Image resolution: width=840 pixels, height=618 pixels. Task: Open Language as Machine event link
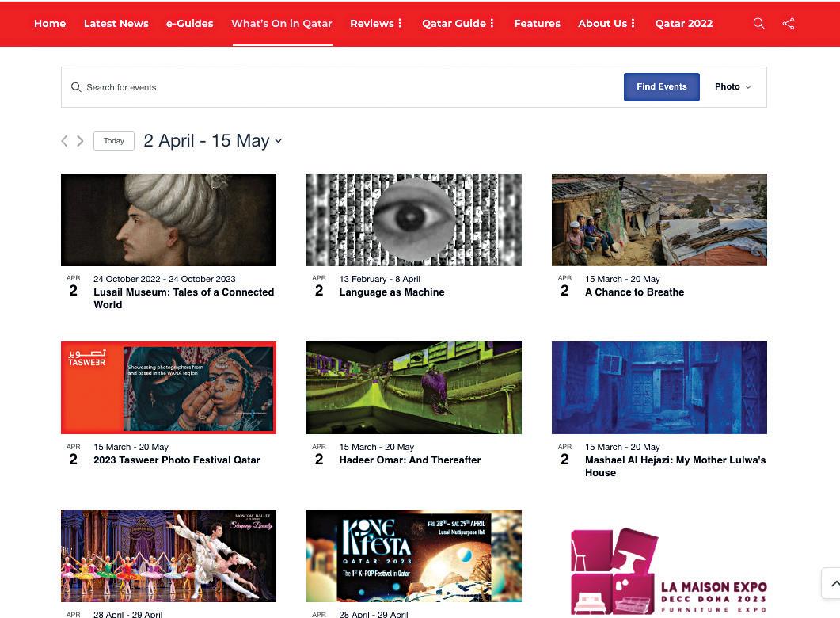tap(392, 292)
